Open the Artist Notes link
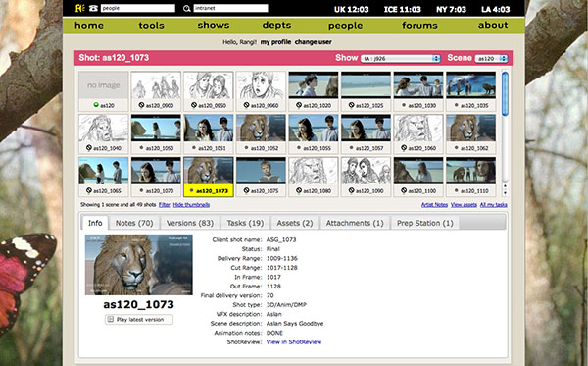Image resolution: width=588 pixels, height=366 pixels. (x=434, y=204)
